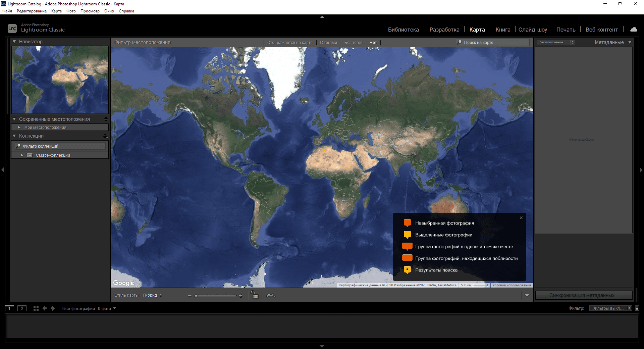The width and height of the screenshot is (644, 349).
Task: Expand the Смарт-коллекции set
Action: (22, 155)
